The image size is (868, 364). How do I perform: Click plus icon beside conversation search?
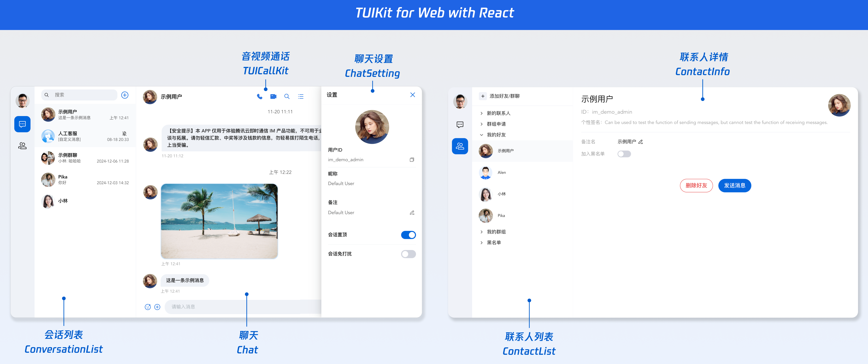tap(125, 95)
